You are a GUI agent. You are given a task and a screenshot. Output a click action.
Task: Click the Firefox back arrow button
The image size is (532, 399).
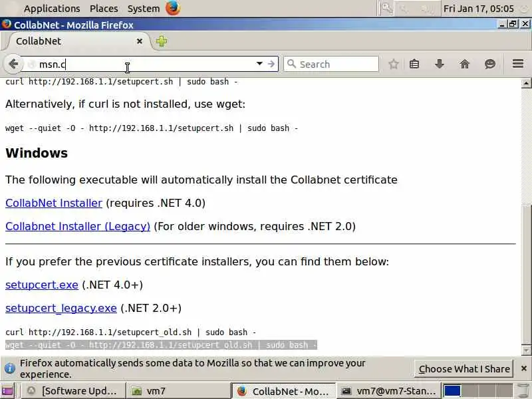[x=13, y=64]
